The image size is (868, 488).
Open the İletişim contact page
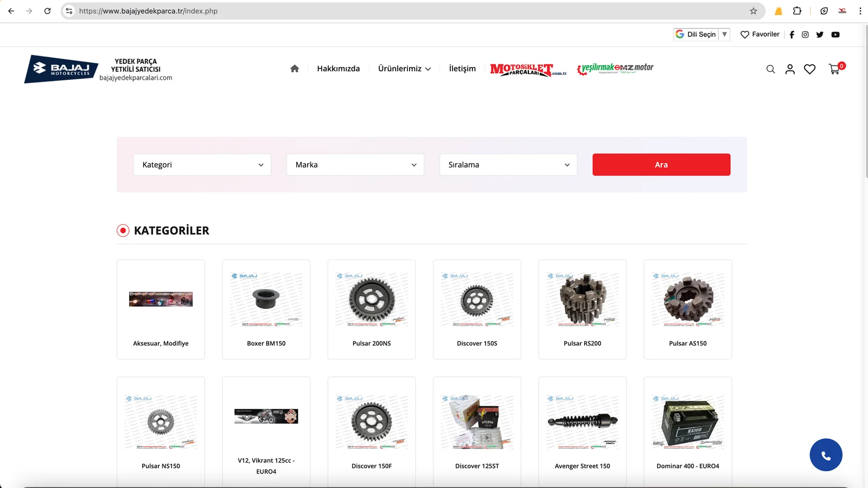(462, 68)
